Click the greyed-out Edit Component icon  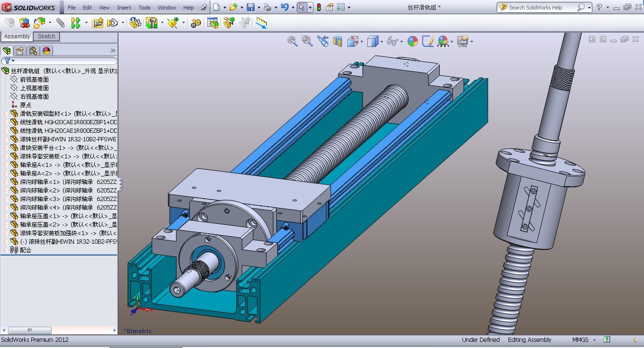(x=9, y=22)
